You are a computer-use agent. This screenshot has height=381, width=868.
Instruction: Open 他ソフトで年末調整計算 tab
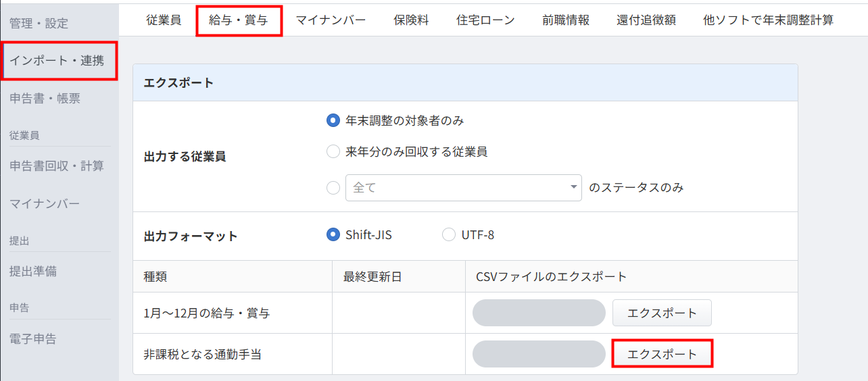click(768, 20)
